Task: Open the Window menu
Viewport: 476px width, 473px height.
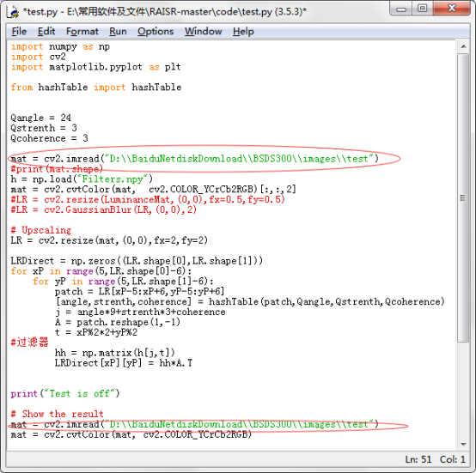Action: [203, 31]
